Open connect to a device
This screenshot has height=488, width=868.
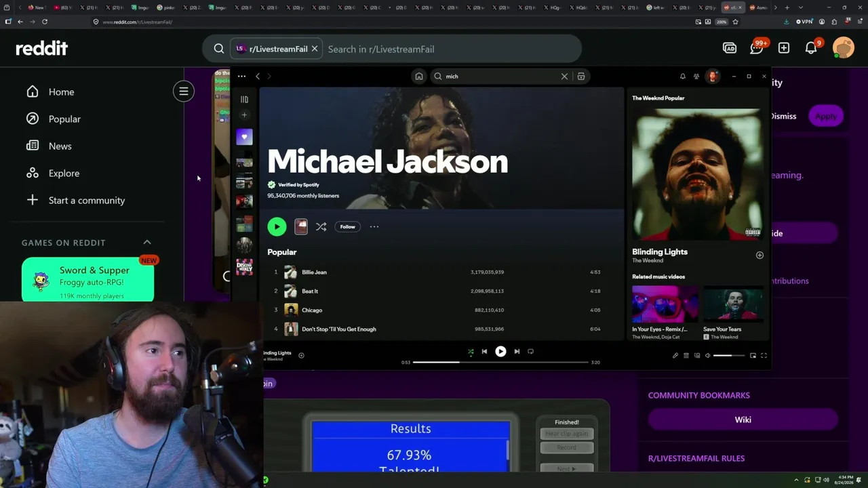(696, 355)
